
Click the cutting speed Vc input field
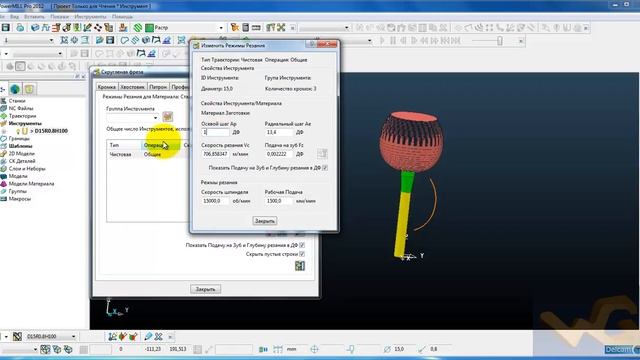tap(216, 154)
